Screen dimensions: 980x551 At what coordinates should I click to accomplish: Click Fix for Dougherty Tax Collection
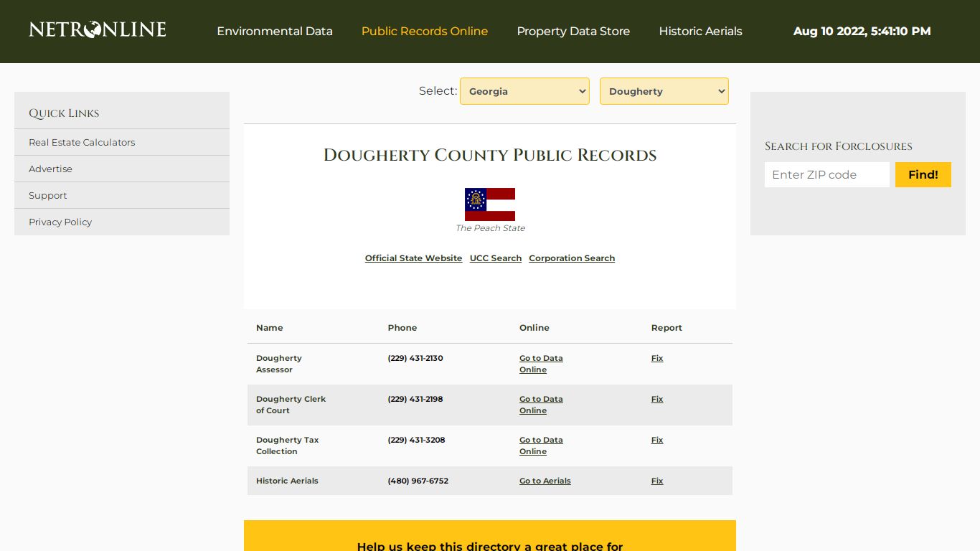click(x=657, y=440)
